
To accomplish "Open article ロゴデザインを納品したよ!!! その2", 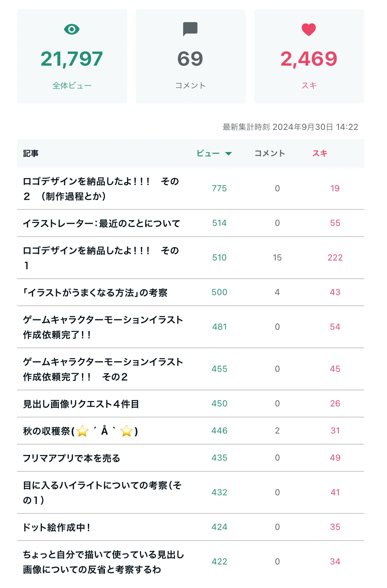I will [101, 189].
